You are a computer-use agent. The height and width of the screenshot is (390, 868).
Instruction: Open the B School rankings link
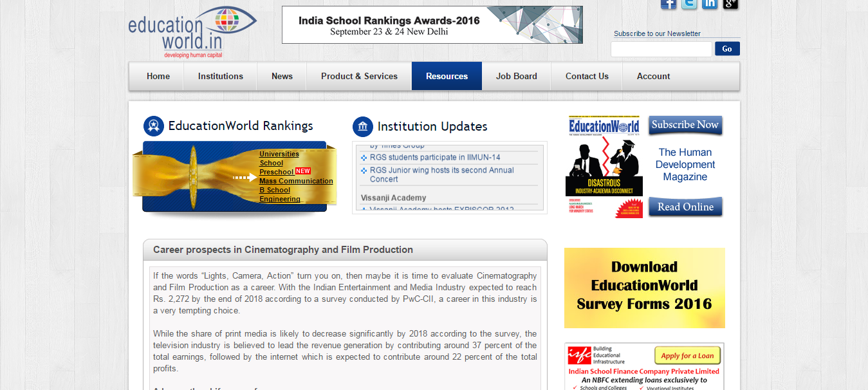pyautogui.click(x=275, y=190)
